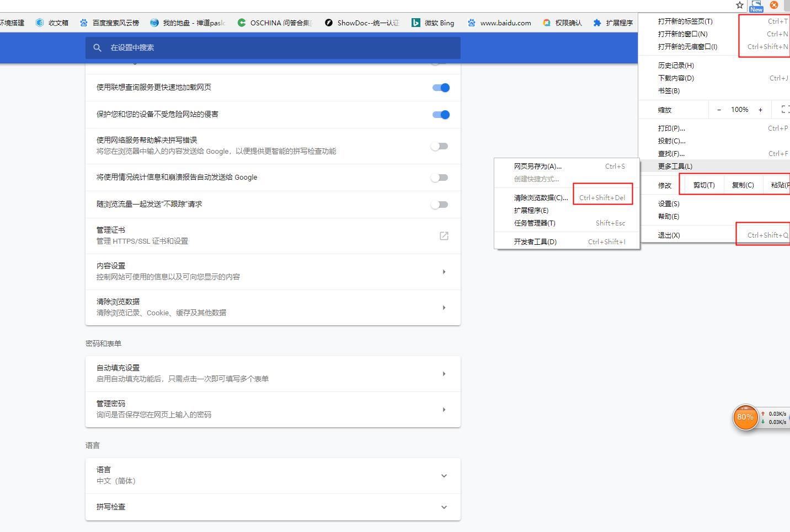Select 网页另存为(A)... in submenu
Screen dimensions: 790x532
pos(567,166)
